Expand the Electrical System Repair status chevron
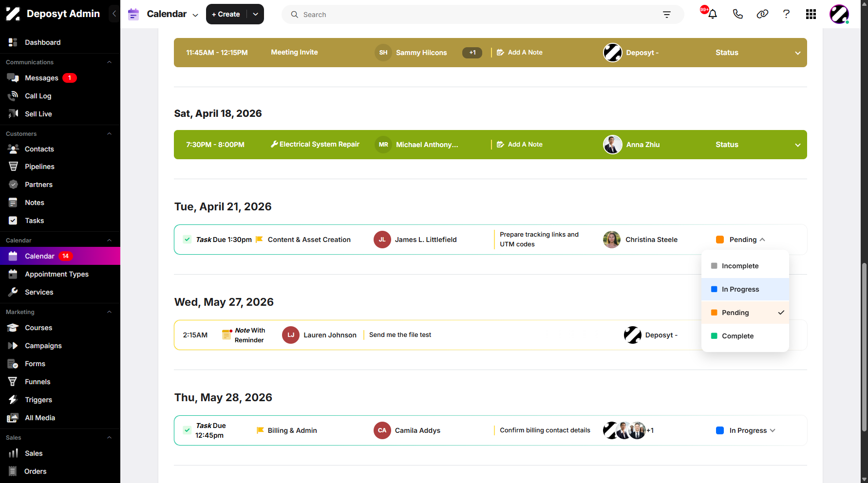This screenshot has width=868, height=483. 798,145
